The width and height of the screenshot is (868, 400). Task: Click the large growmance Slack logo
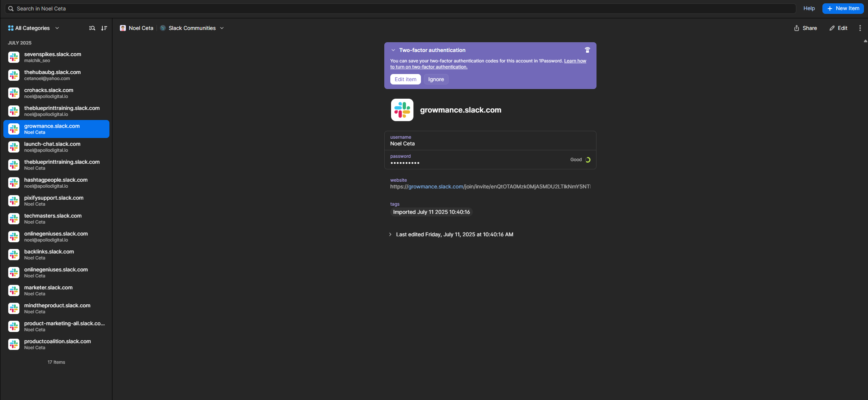pos(402,110)
